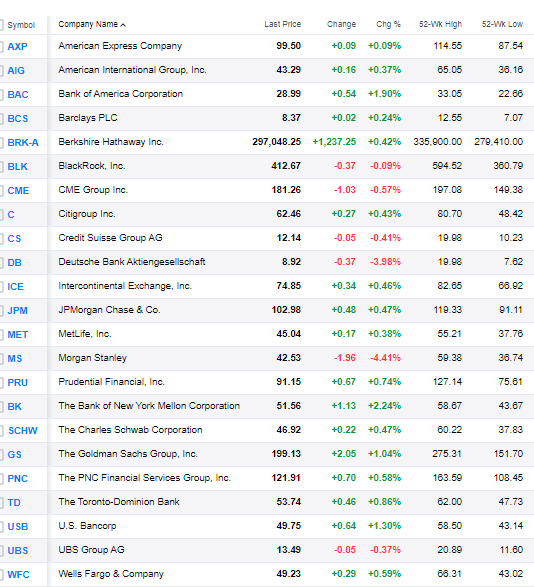This screenshot has height=587, width=534.
Task: Click Deutsche Bank percent change -3.98%
Action: tap(385, 262)
